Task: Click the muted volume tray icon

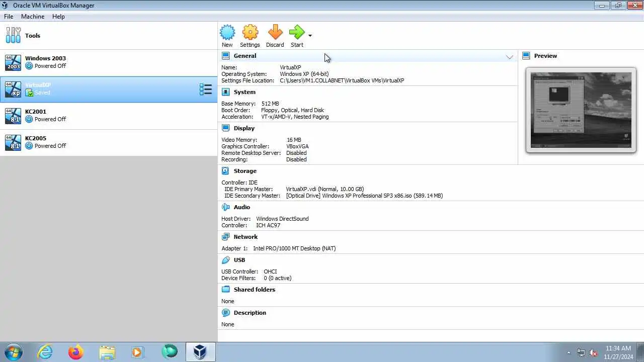Action: [x=593, y=352]
